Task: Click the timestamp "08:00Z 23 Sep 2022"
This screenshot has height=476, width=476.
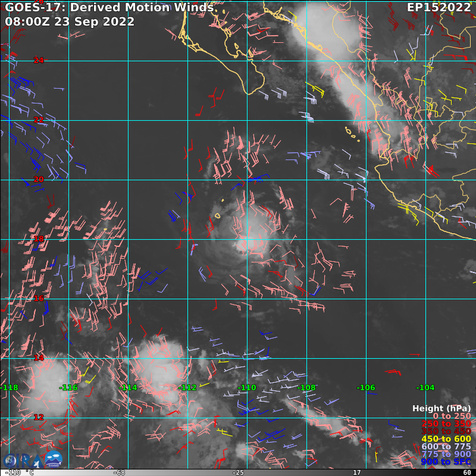Action: coord(70,21)
